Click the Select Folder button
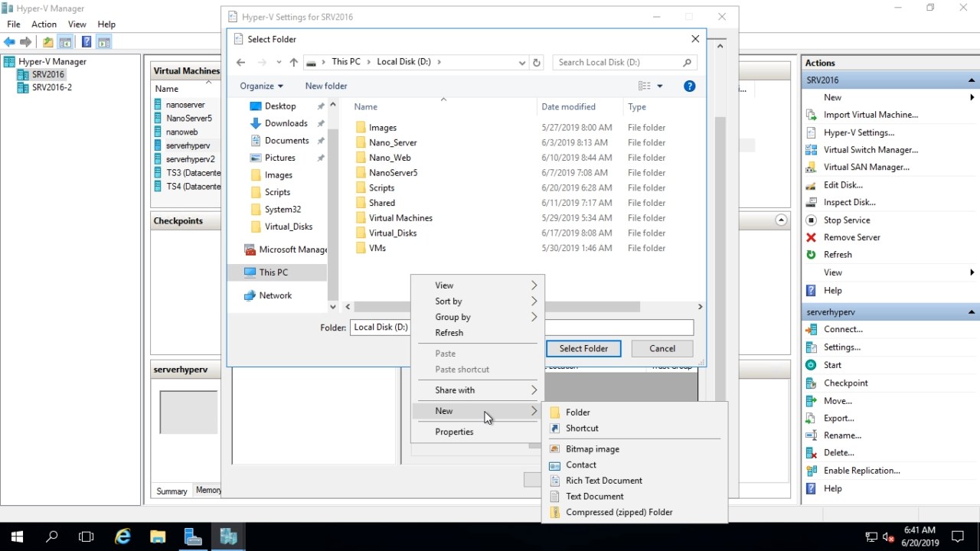980x551 pixels. (583, 349)
